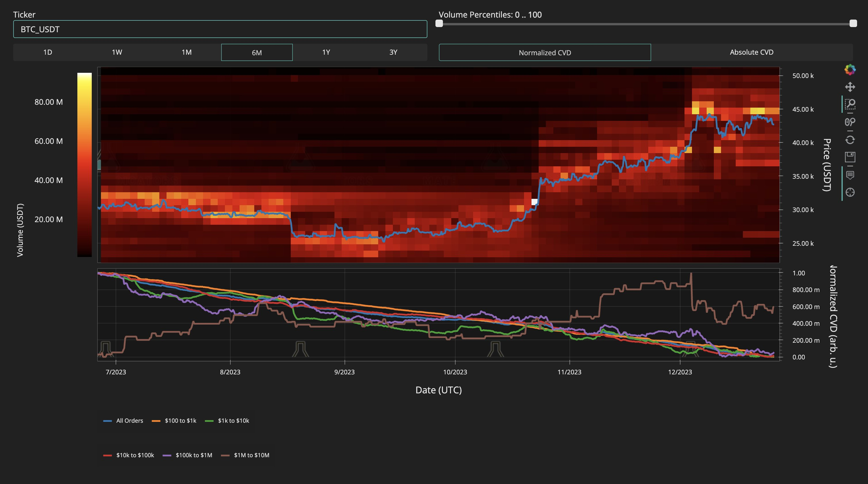
Task: Switch to Absolute CVD mode
Action: point(752,52)
